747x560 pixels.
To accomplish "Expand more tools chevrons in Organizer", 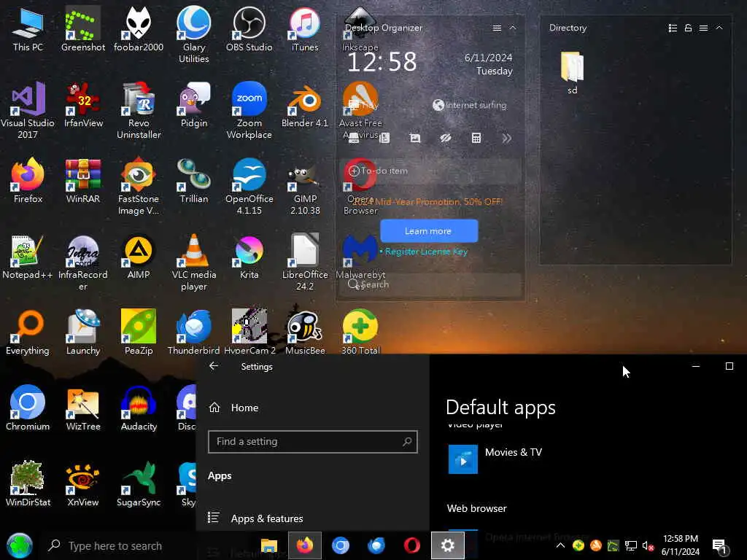I will (506, 138).
